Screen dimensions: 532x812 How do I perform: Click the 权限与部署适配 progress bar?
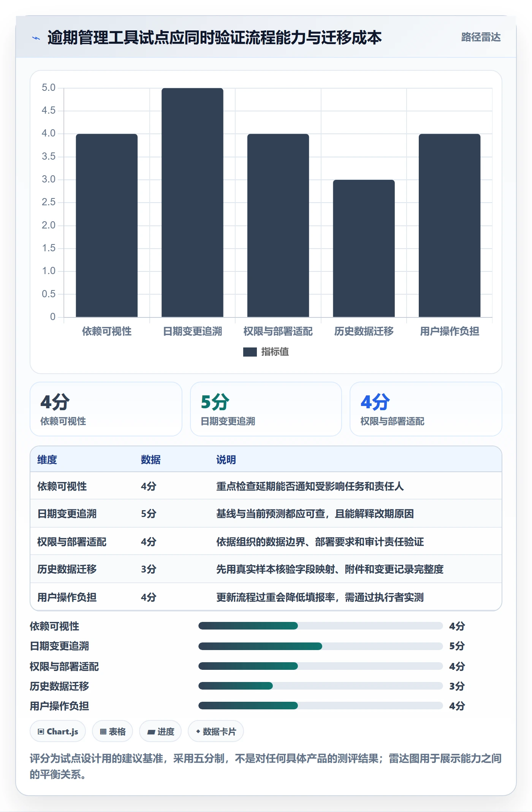[320, 666]
